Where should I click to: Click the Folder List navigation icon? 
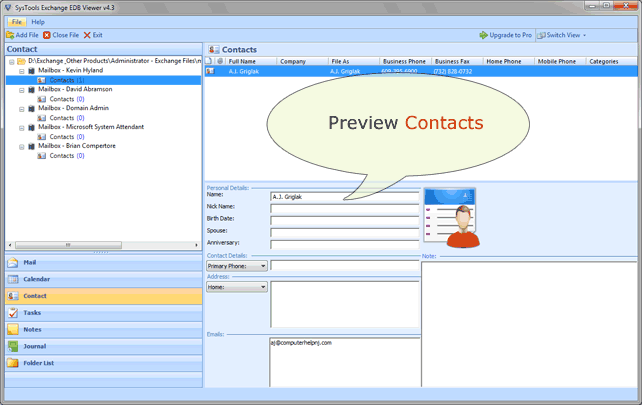click(13, 363)
